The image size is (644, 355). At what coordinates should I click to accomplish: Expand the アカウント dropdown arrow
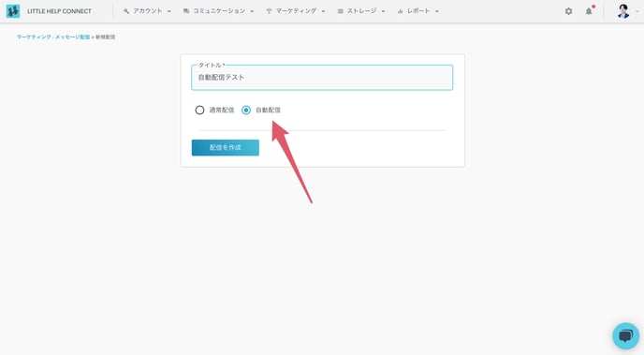pos(169,11)
